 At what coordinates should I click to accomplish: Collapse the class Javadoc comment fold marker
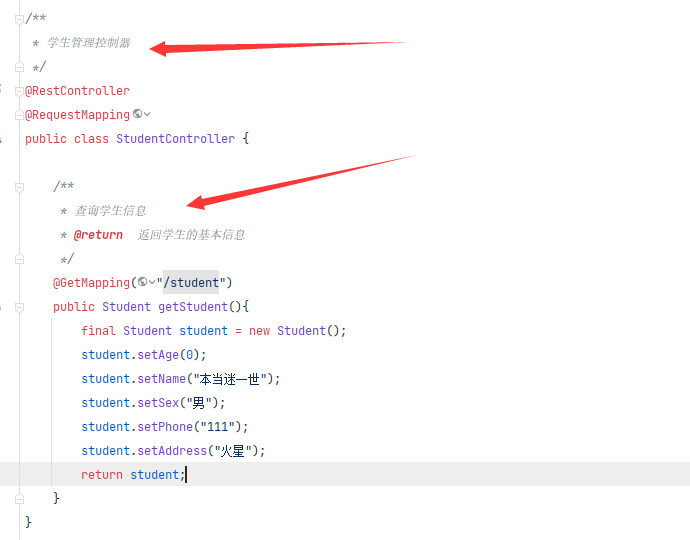(19, 19)
